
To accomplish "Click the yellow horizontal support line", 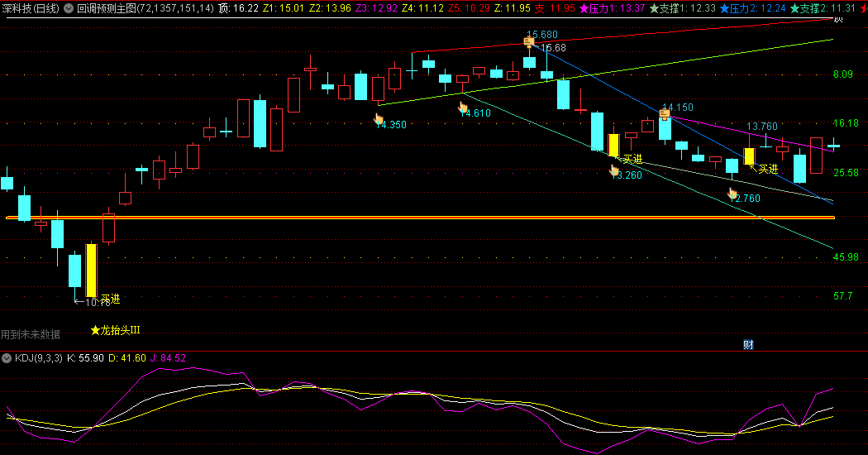I will point(420,218).
